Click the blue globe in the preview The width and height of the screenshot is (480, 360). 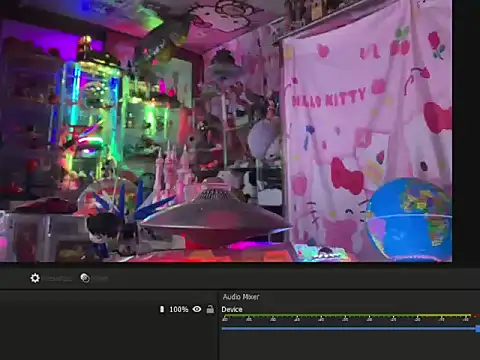(409, 219)
